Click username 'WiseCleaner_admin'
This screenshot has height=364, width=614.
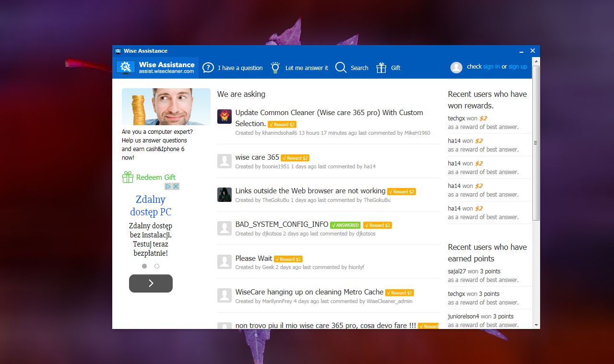(x=390, y=301)
